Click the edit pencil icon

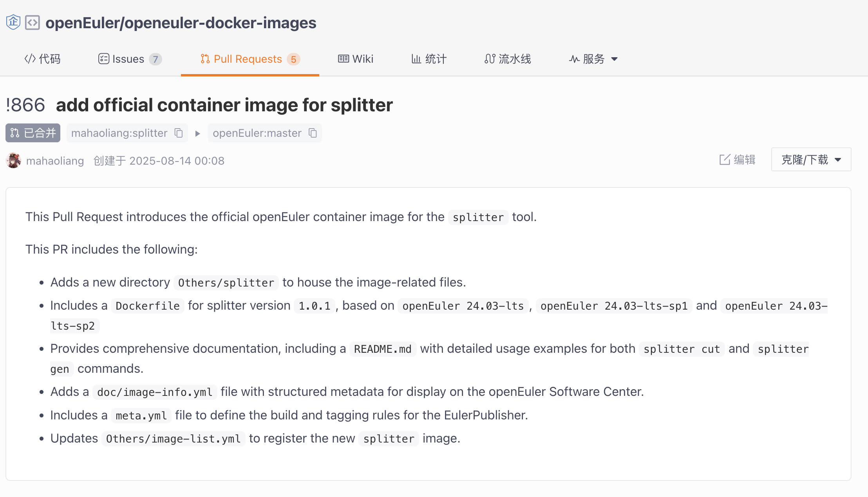point(725,160)
